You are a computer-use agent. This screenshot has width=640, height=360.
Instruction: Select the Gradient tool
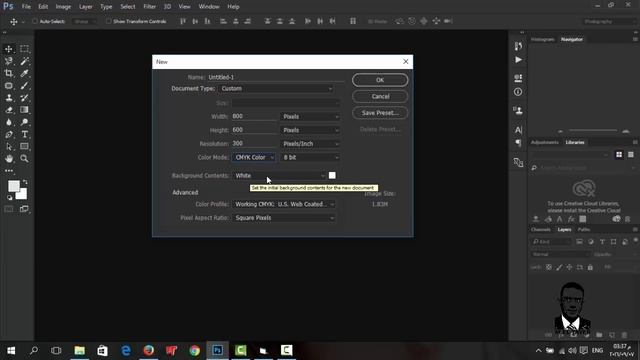(x=24, y=110)
